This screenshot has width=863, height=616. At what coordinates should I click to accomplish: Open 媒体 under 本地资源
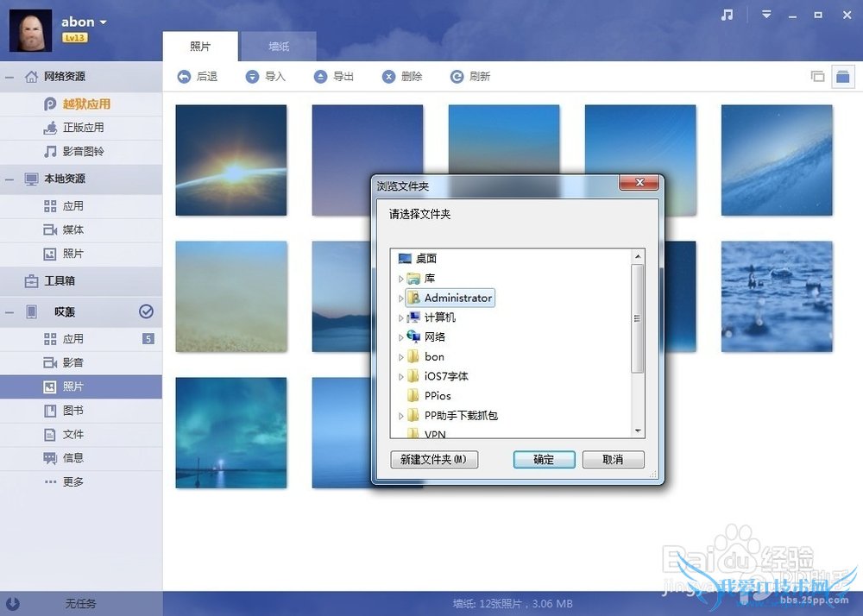(81, 229)
